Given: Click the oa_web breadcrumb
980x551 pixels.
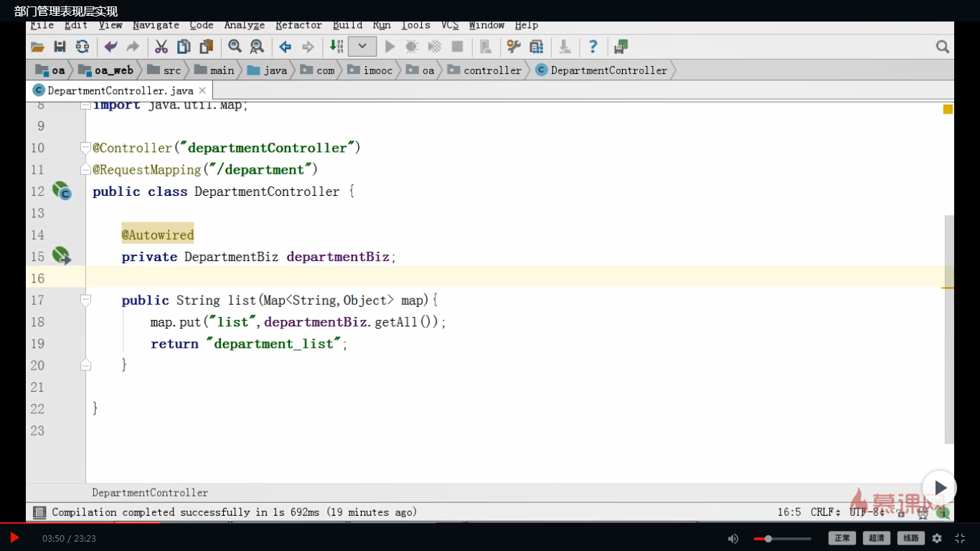Looking at the screenshot, I should [x=106, y=70].
